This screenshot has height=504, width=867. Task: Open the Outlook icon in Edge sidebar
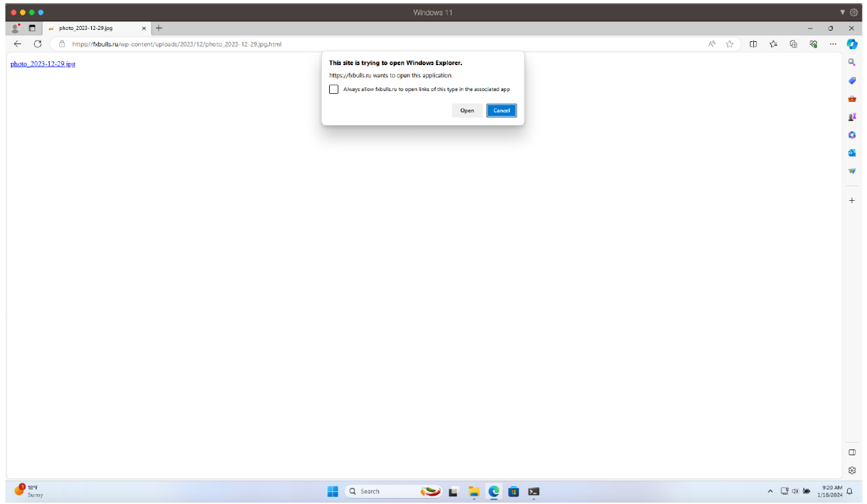click(x=852, y=153)
